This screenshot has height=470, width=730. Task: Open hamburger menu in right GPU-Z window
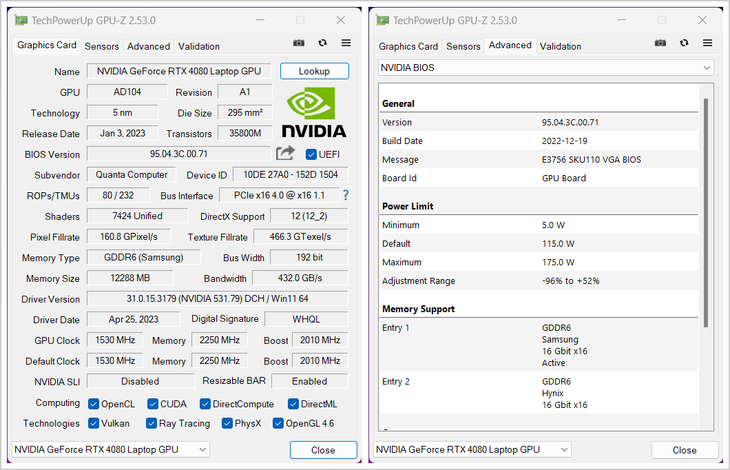(708, 43)
